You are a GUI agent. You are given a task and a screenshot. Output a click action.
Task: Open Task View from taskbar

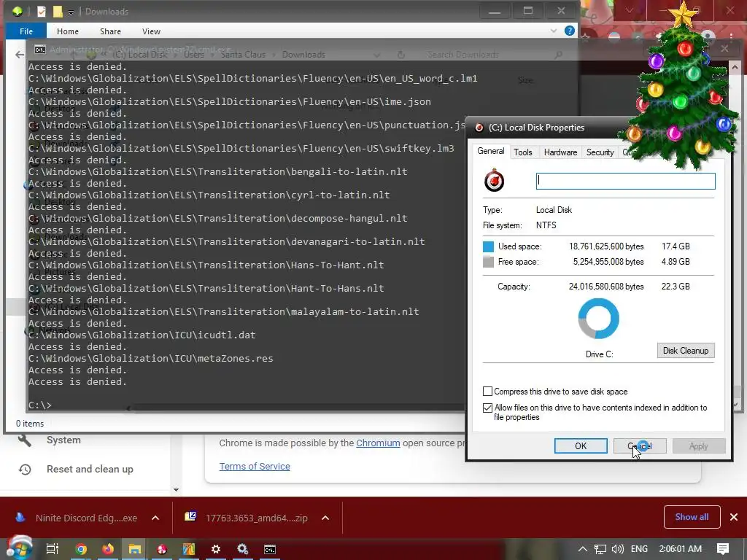pos(53,549)
